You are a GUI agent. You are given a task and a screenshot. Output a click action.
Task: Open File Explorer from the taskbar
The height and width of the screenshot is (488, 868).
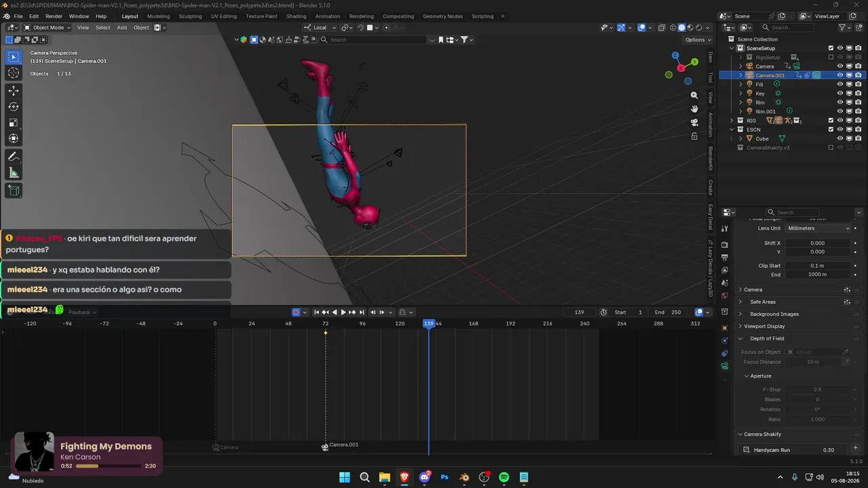[384, 477]
